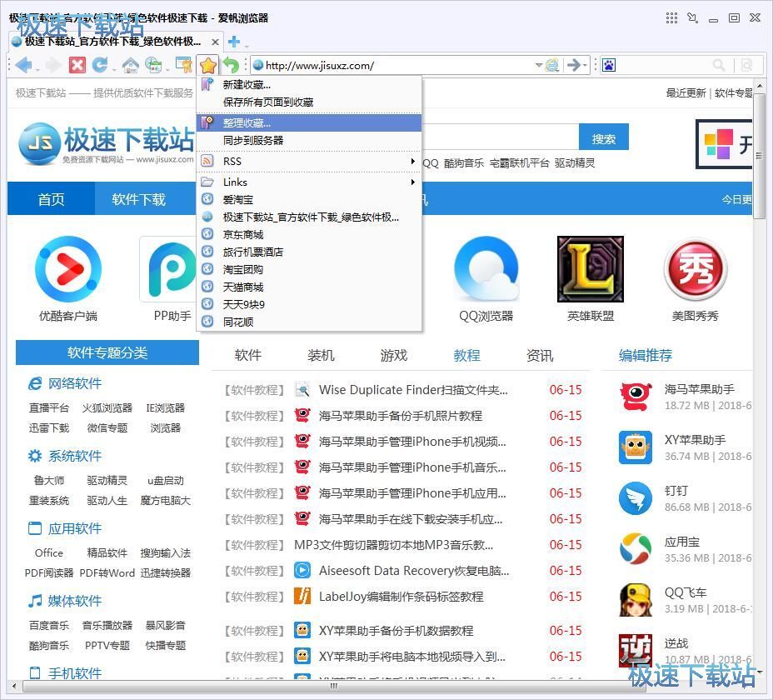Click the 应用宝 icon in recommendations
The image size is (773, 700).
point(636,549)
